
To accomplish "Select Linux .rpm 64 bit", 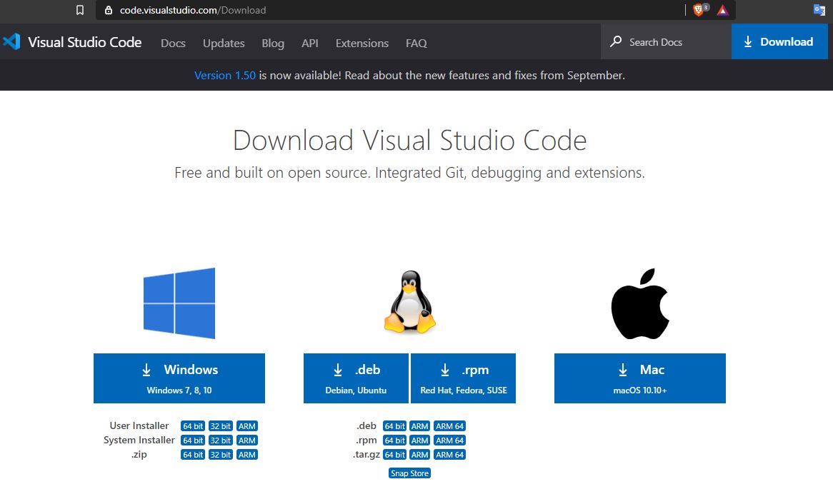I will [395, 440].
